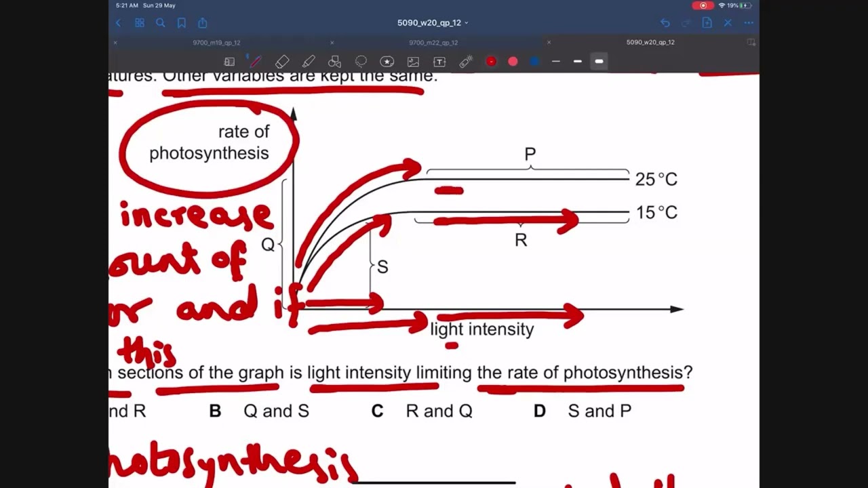Screen dimensions: 868x488
Task: Go back using the back chevron
Action: coord(118,23)
